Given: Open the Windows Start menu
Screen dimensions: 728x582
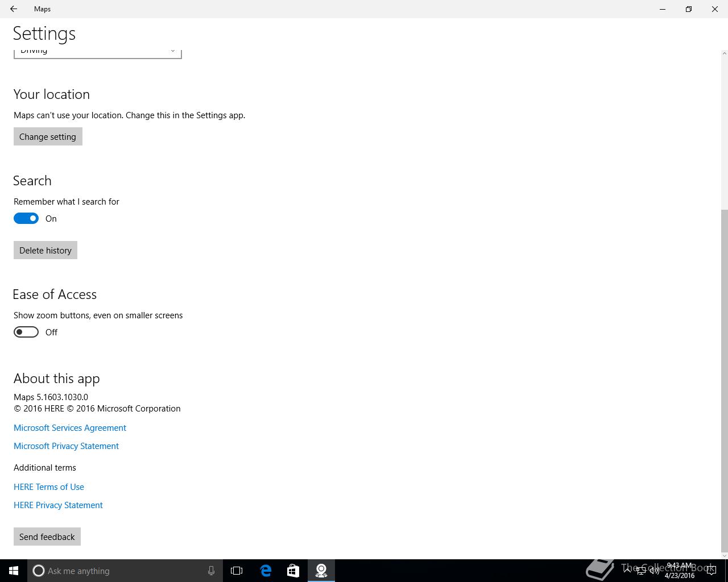Looking at the screenshot, I should (14, 571).
